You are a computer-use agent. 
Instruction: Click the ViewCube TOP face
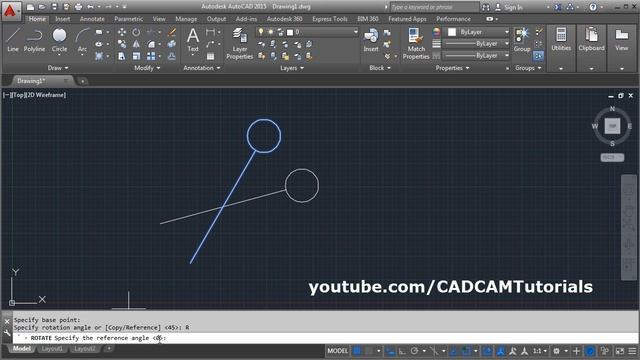point(612,126)
